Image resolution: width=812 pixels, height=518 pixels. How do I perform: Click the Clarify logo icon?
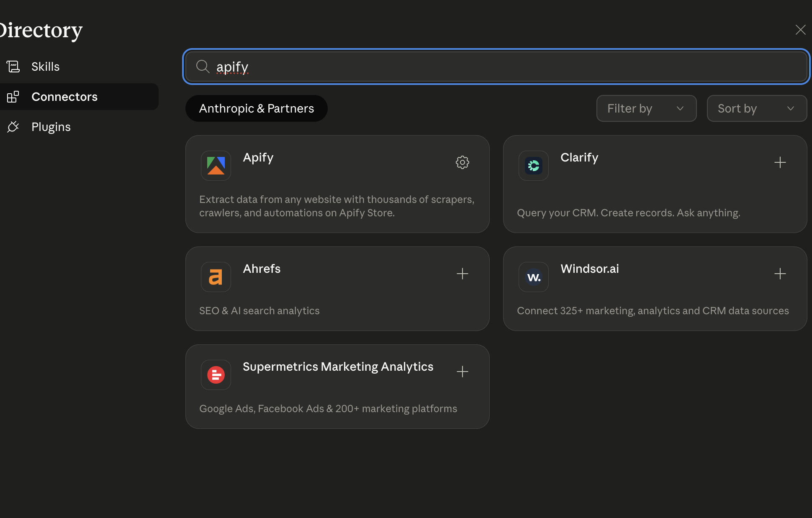point(534,166)
